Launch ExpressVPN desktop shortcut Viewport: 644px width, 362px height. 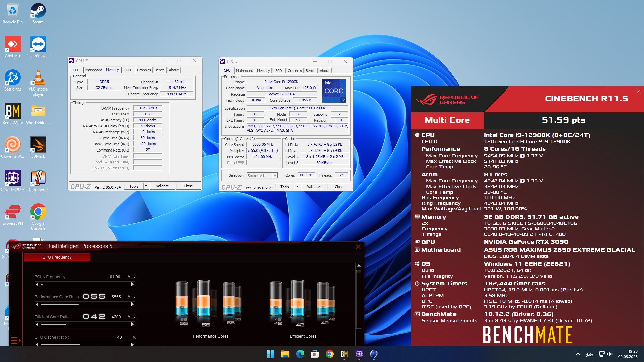pyautogui.click(x=13, y=215)
